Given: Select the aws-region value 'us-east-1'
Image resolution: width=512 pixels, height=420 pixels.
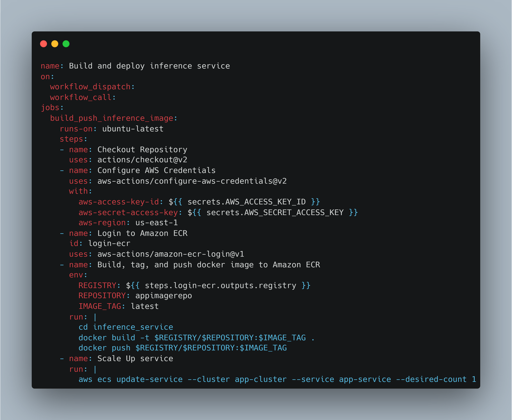Looking at the screenshot, I should tap(156, 223).
